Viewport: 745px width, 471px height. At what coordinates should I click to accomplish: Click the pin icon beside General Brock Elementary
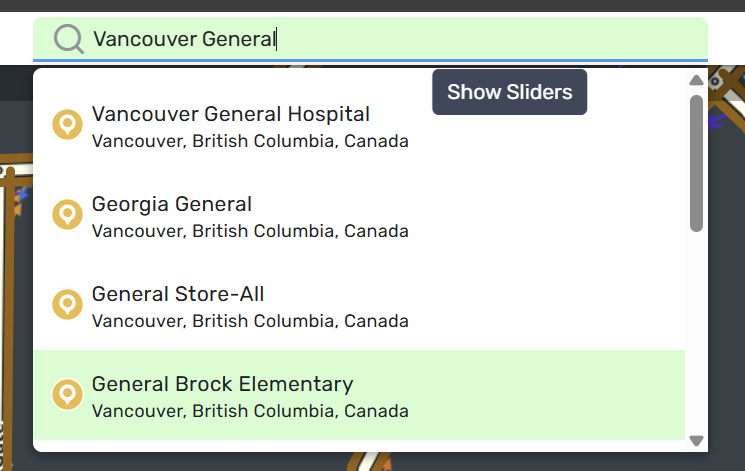[x=67, y=395]
